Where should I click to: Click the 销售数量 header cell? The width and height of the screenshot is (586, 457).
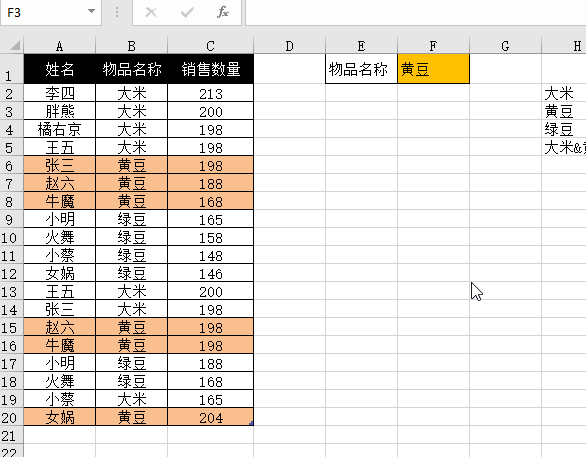pyautogui.click(x=210, y=69)
